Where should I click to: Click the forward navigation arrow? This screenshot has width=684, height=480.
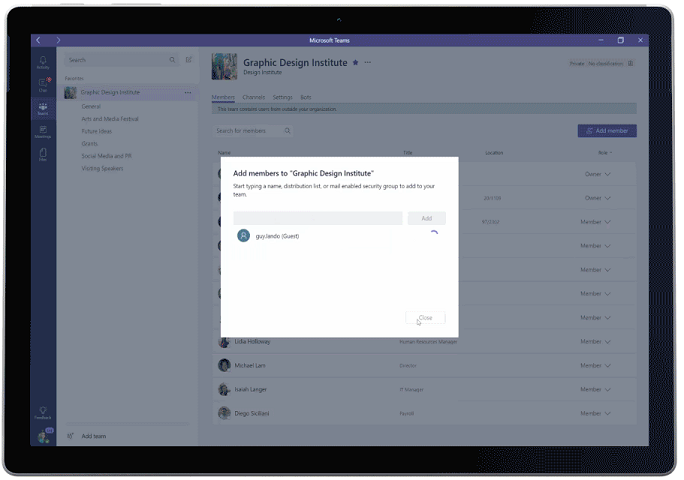[58, 40]
